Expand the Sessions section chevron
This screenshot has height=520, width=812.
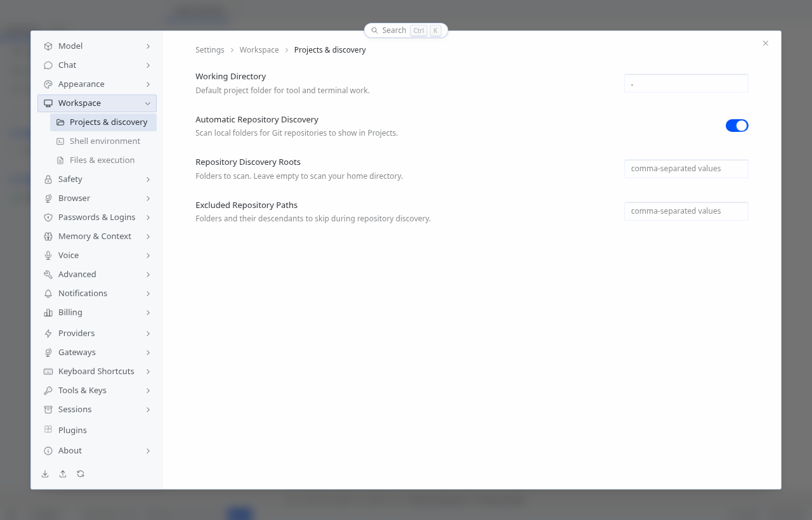[x=148, y=410]
